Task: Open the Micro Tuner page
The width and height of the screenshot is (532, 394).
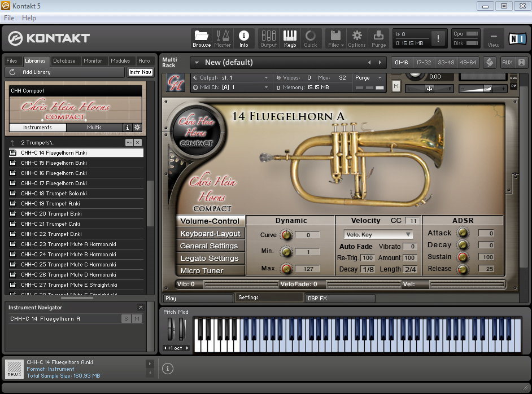Action: click(x=210, y=270)
